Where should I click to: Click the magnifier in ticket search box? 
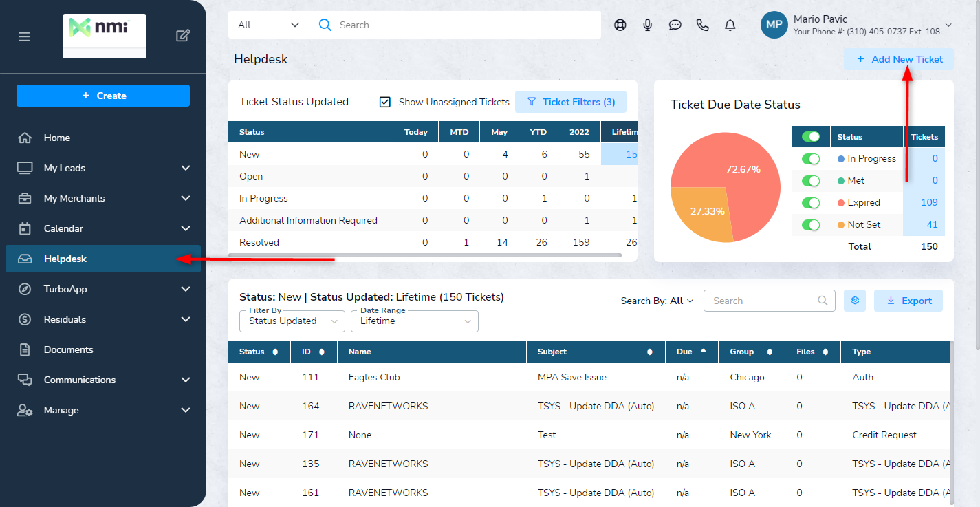point(823,301)
